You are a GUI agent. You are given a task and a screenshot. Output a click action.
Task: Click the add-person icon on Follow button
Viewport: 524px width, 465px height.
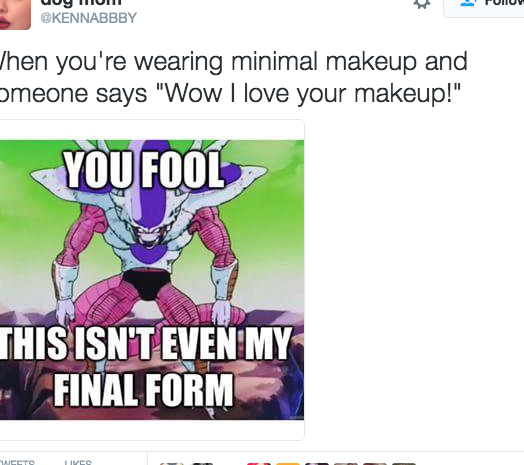[x=468, y=3]
